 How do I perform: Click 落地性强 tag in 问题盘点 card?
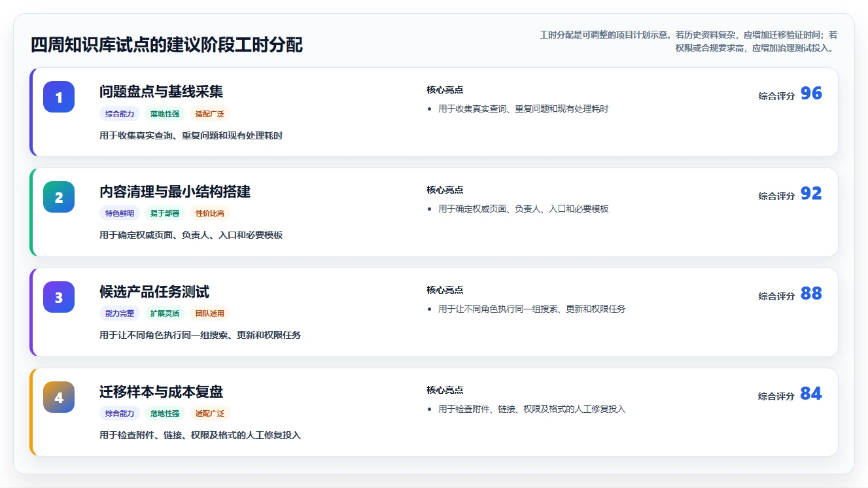tap(165, 114)
